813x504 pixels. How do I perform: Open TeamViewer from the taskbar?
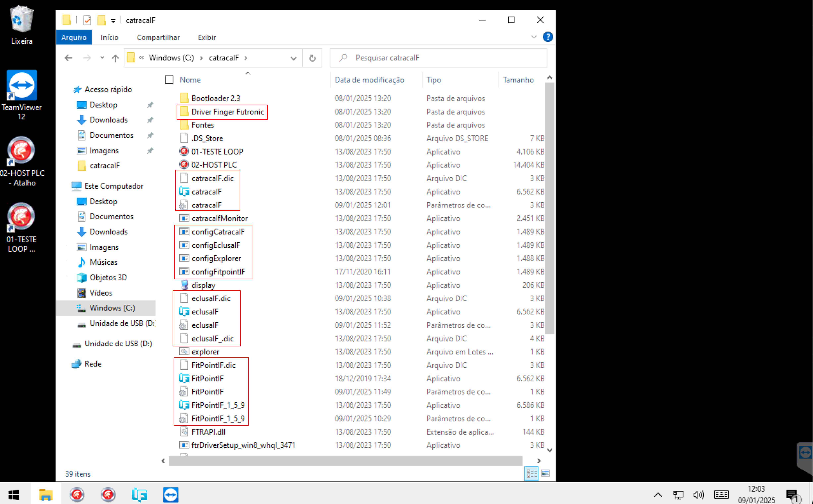pyautogui.click(x=170, y=495)
